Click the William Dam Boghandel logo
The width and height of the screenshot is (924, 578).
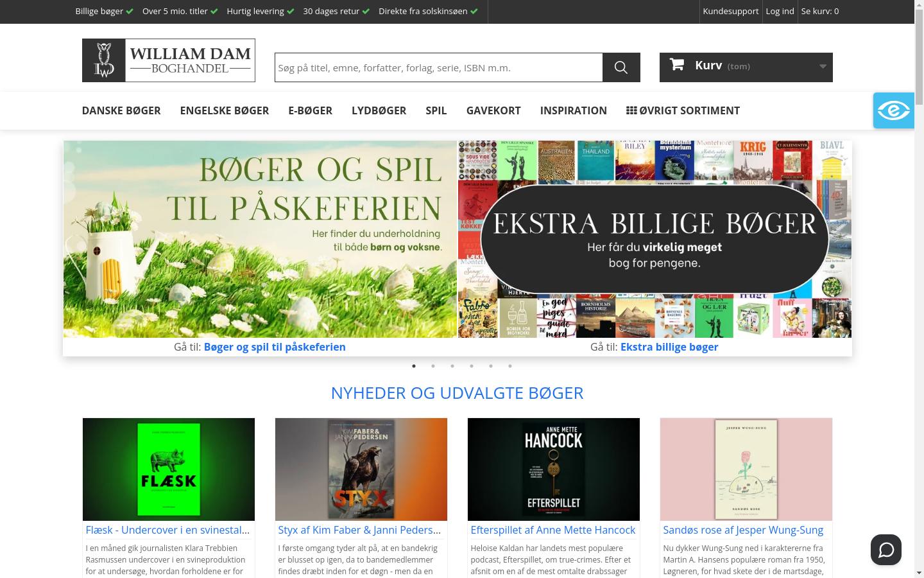pyautogui.click(x=169, y=60)
